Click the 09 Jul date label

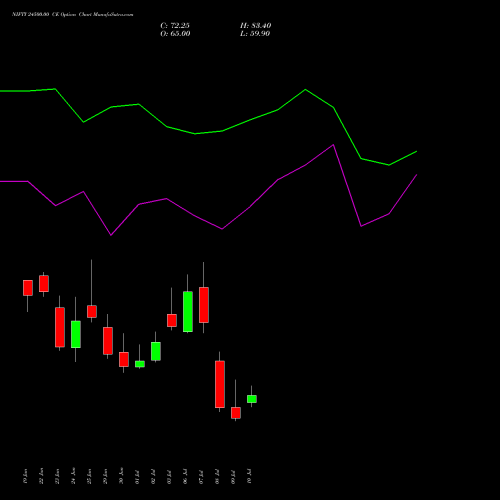(x=233, y=477)
